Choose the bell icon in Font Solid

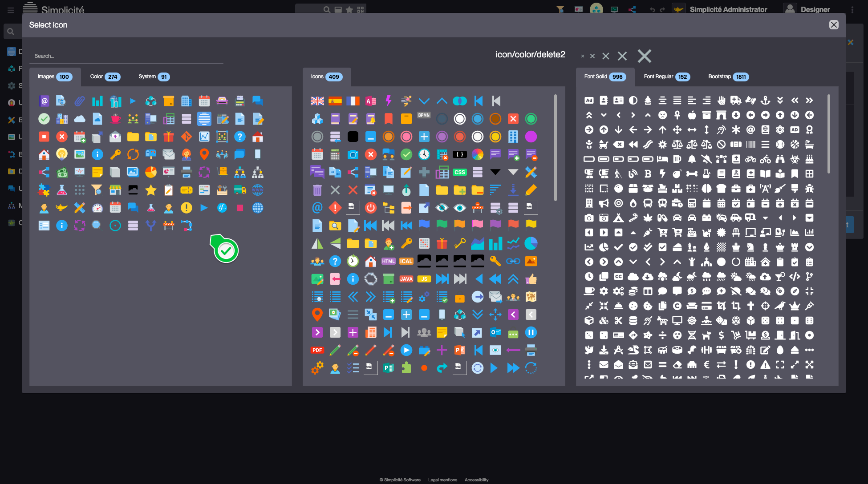(692, 159)
